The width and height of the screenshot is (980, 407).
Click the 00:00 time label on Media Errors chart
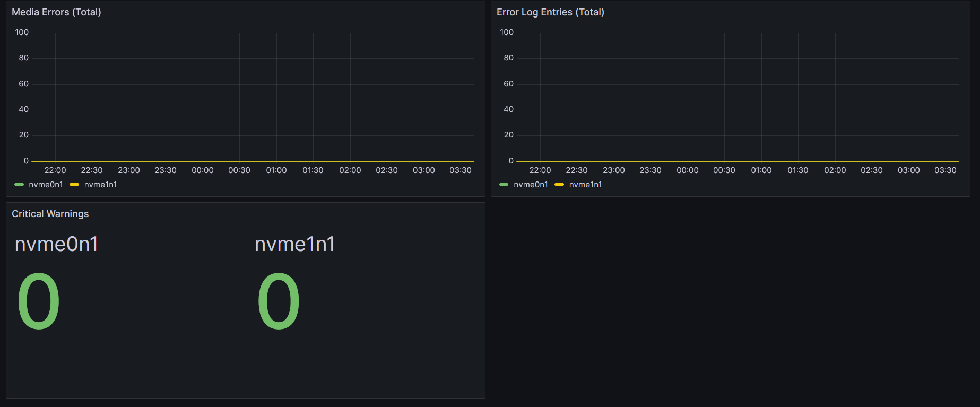(x=203, y=170)
